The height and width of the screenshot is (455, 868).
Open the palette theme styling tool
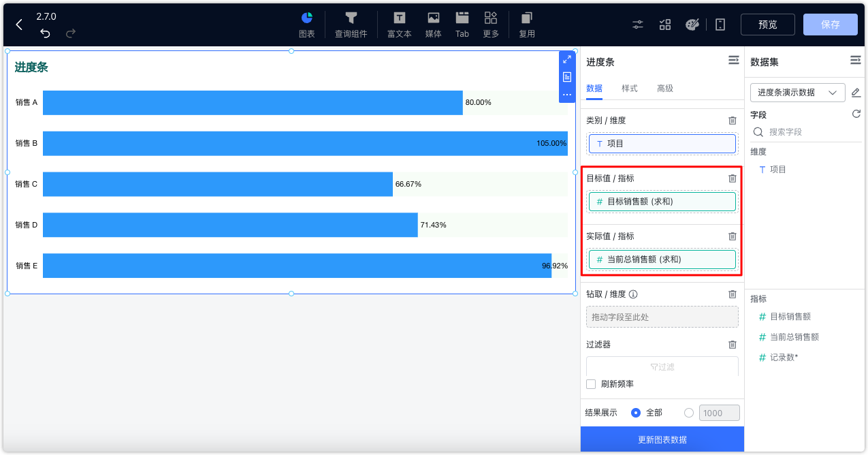pyautogui.click(x=692, y=24)
